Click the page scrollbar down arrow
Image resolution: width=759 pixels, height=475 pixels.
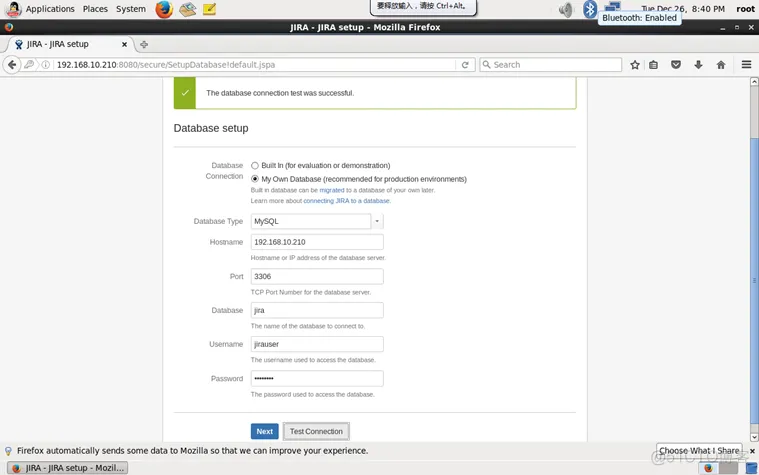click(x=754, y=437)
